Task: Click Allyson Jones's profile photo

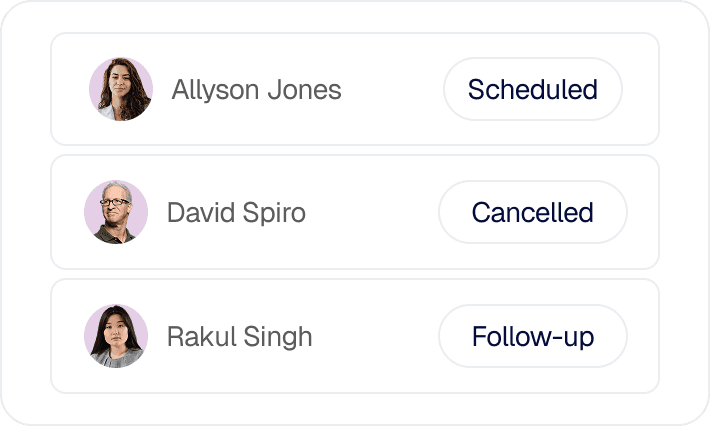Action: click(x=121, y=89)
